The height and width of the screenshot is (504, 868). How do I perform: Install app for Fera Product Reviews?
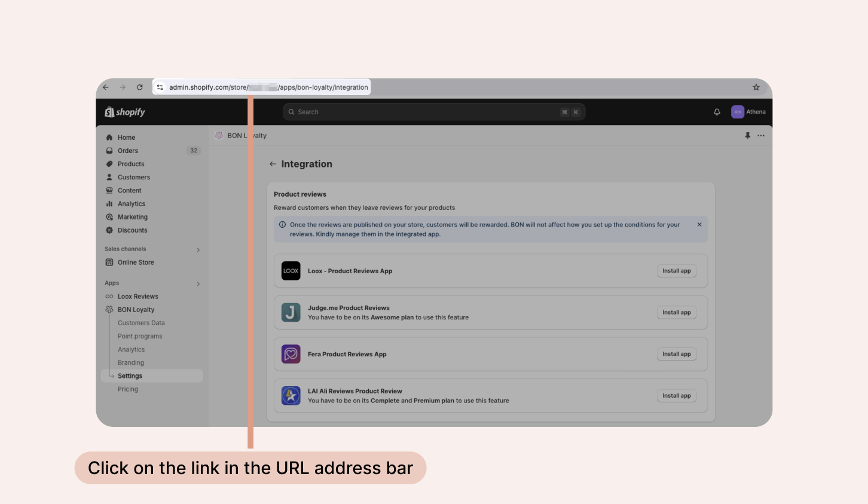[x=677, y=354]
